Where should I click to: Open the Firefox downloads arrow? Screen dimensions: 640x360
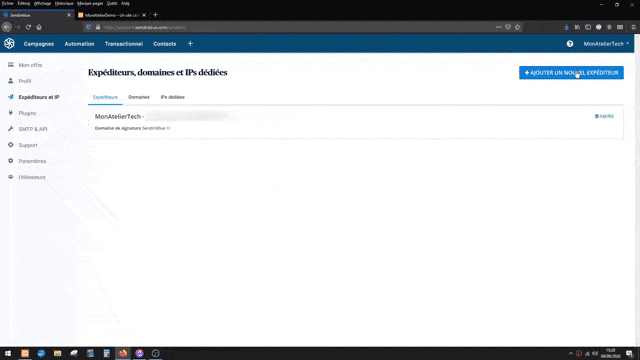coord(567,27)
